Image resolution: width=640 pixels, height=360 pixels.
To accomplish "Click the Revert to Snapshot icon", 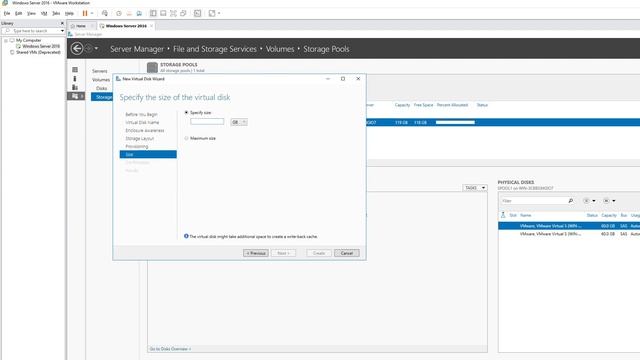I will (x=129, y=13).
